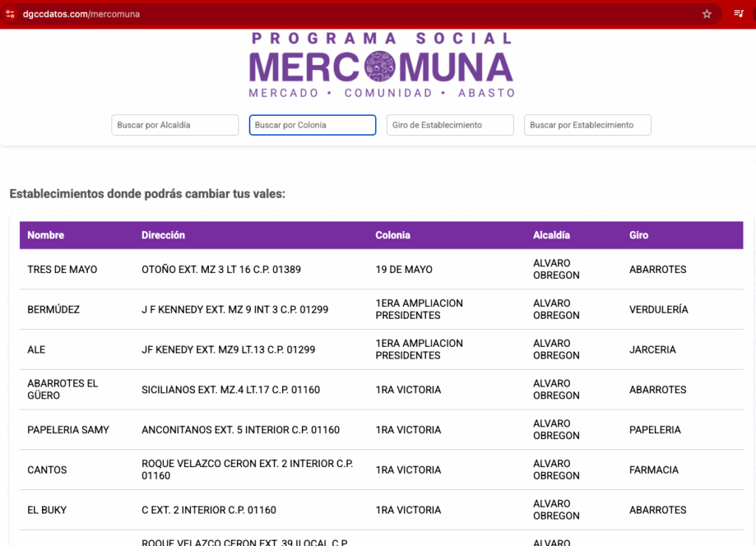
Task: Click the Colonia column header
Action: click(393, 235)
